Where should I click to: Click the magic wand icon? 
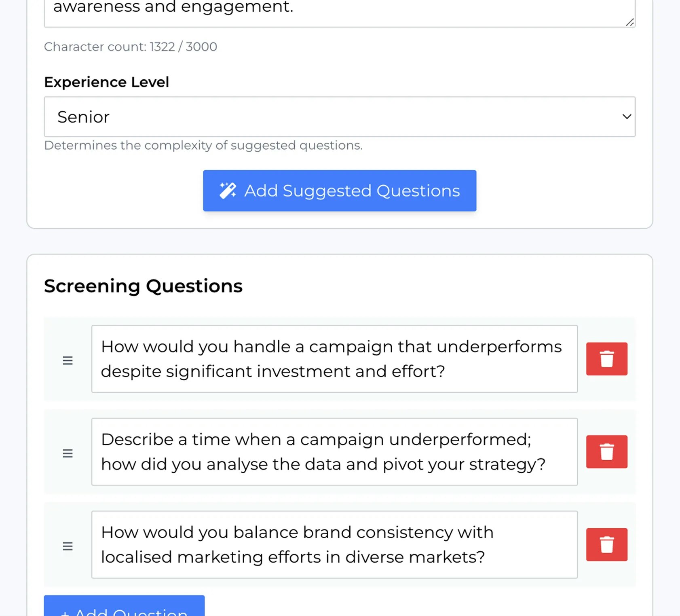click(x=228, y=191)
